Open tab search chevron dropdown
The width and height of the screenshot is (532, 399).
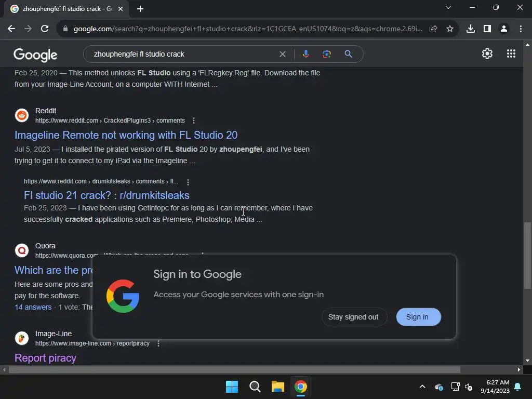coord(448,7)
